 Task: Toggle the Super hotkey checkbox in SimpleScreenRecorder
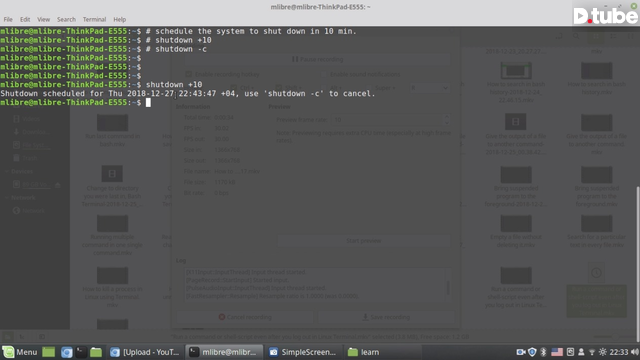(369, 88)
